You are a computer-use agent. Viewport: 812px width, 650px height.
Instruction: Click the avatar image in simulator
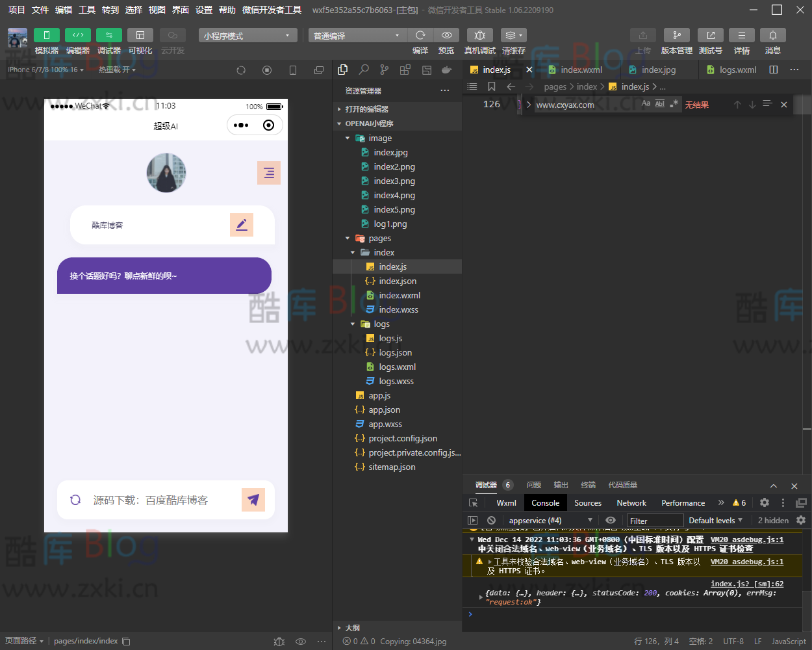point(166,173)
